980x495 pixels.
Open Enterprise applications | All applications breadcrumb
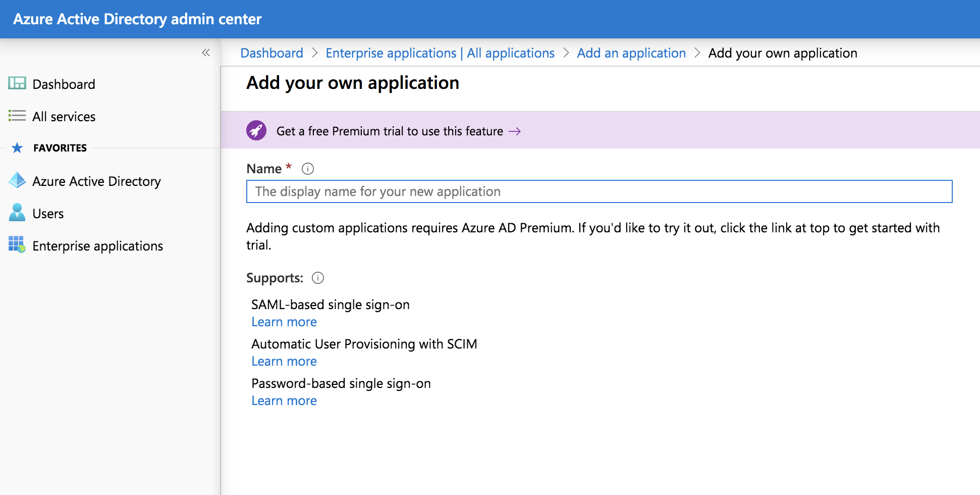tap(440, 53)
